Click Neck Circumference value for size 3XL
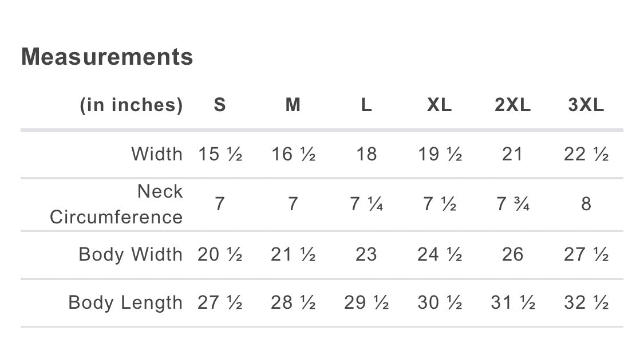 coord(586,204)
